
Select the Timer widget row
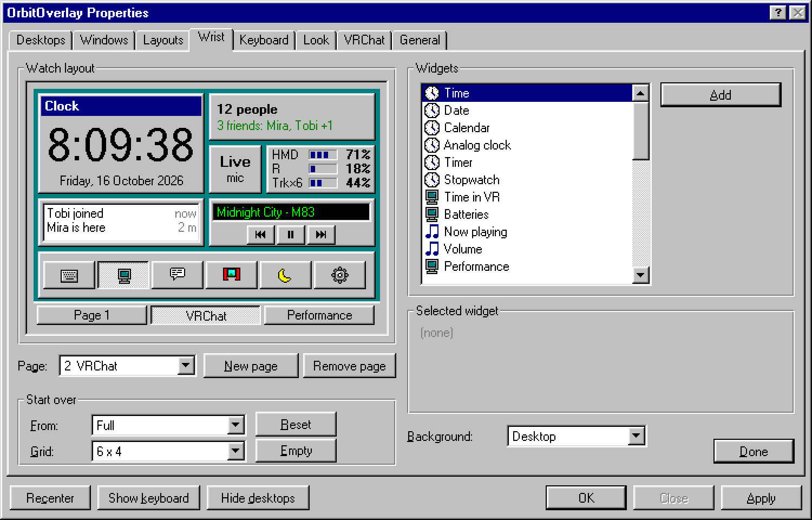pos(527,162)
